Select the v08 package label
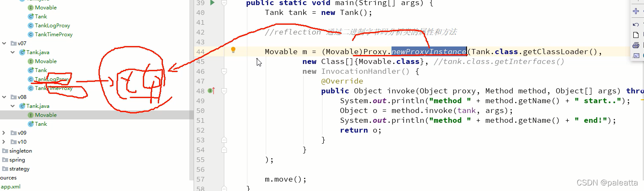 coord(22,97)
